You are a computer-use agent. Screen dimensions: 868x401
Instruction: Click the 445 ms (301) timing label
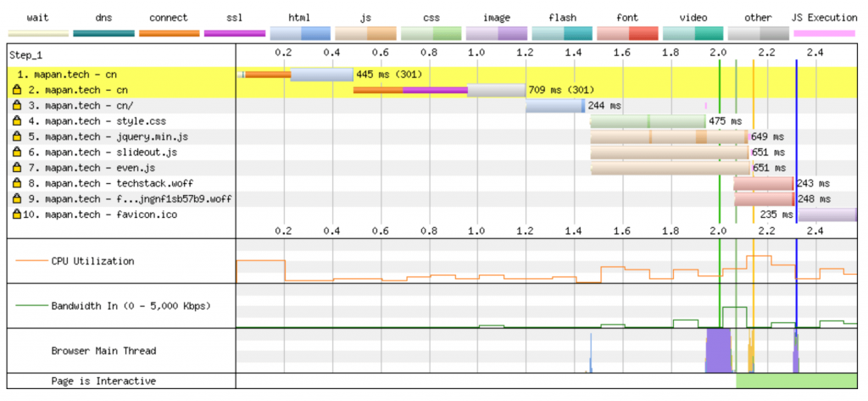pyautogui.click(x=389, y=75)
